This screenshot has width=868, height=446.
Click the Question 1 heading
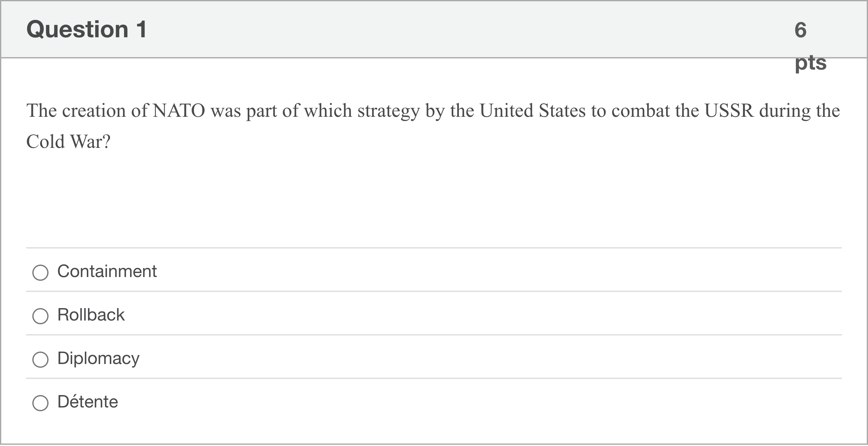(x=87, y=29)
